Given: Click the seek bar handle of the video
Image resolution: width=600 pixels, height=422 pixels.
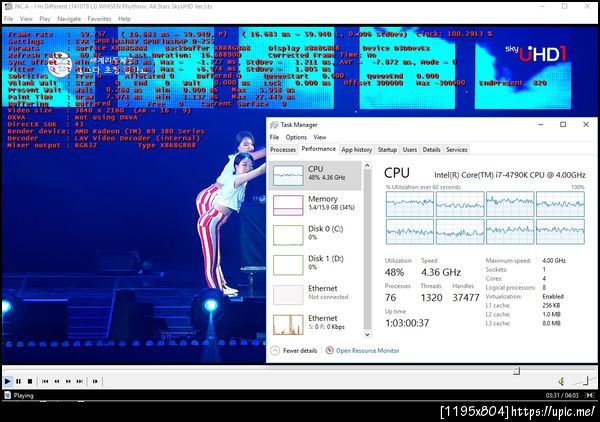Looking at the screenshot, I should pos(516,370).
